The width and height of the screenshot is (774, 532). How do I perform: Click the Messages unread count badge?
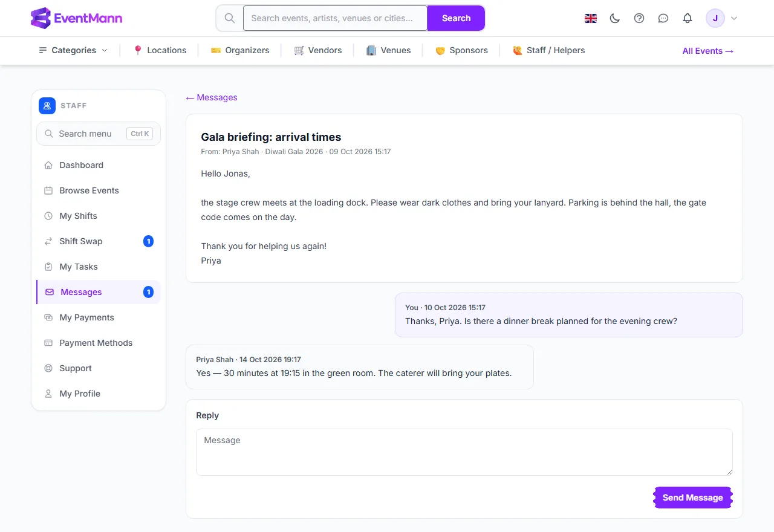(148, 292)
